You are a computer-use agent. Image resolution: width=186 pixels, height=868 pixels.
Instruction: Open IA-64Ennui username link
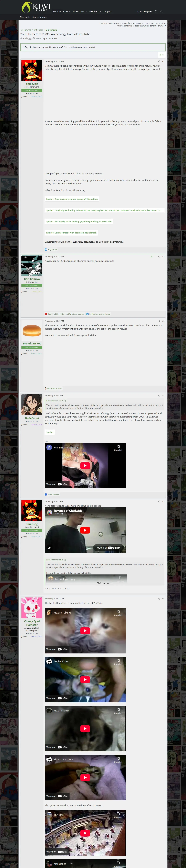32,418
